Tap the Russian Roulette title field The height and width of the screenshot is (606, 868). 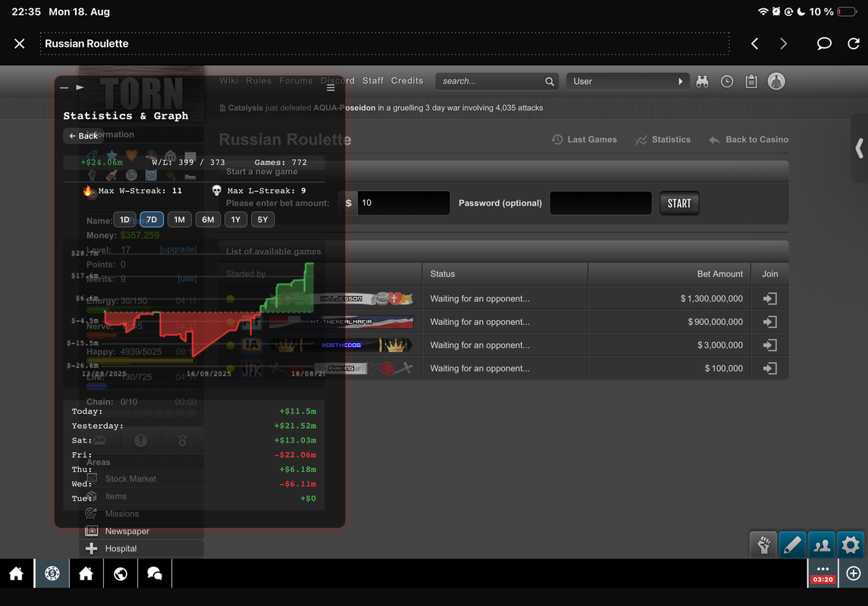[385, 44]
